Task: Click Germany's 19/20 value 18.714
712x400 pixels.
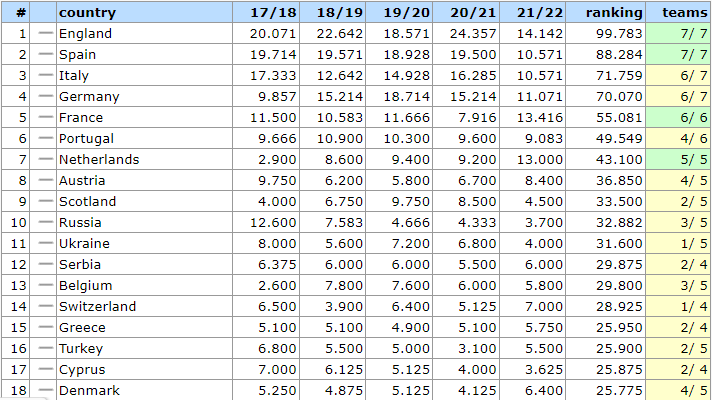Action: tap(407, 96)
